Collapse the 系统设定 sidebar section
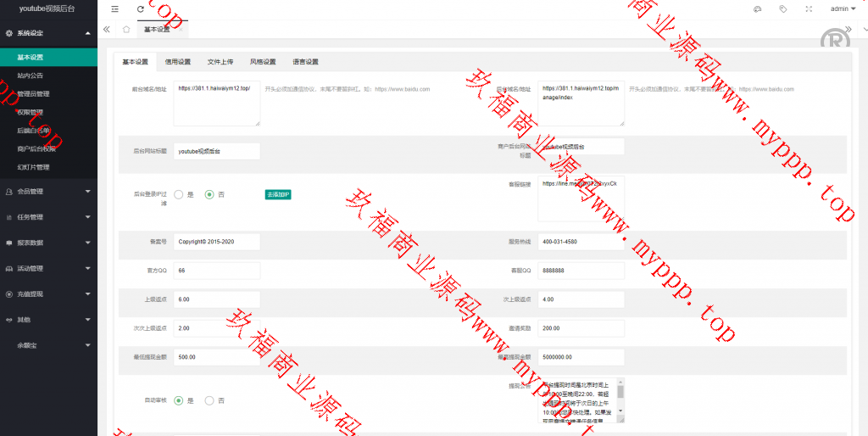Viewport: 868px width, 436px height. pyautogui.click(x=48, y=33)
